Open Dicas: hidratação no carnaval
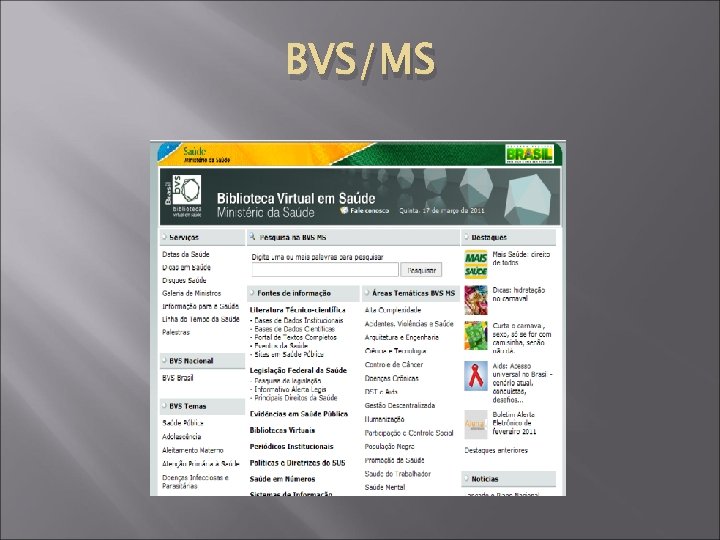 (518, 294)
